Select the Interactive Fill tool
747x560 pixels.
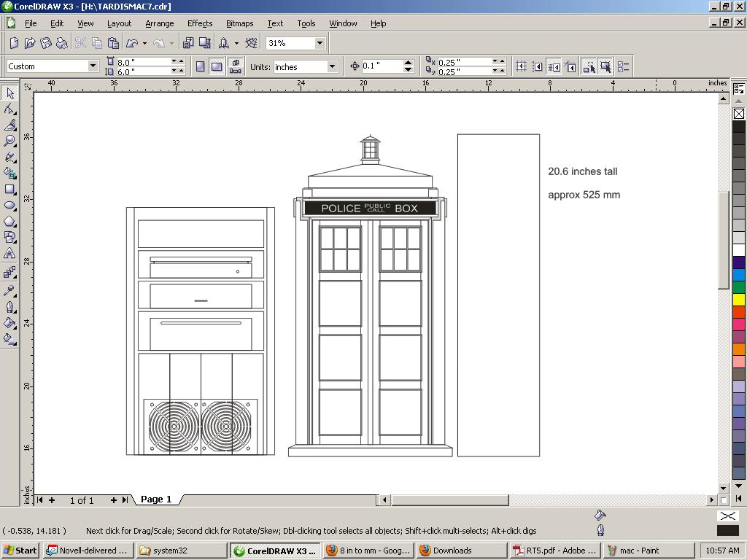(9, 339)
